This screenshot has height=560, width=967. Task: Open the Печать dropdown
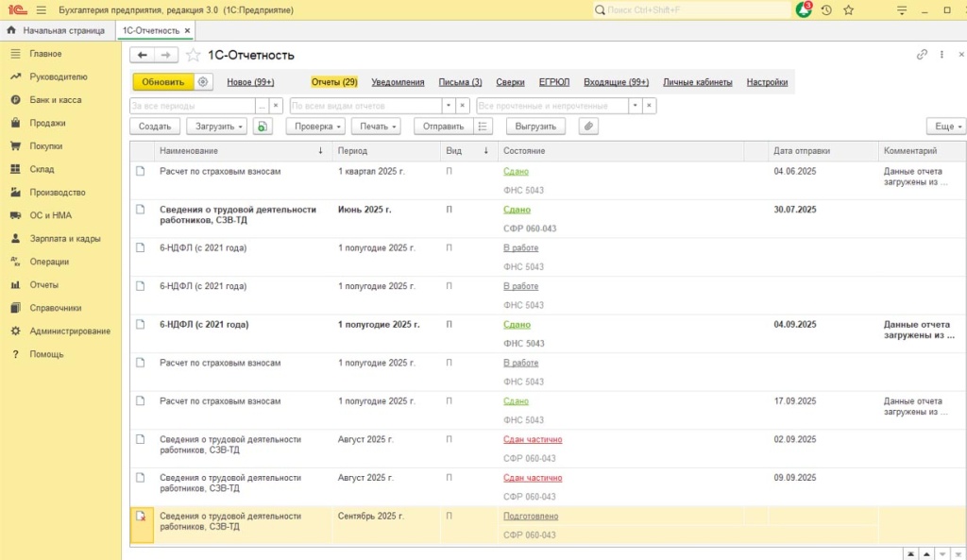pyautogui.click(x=376, y=126)
